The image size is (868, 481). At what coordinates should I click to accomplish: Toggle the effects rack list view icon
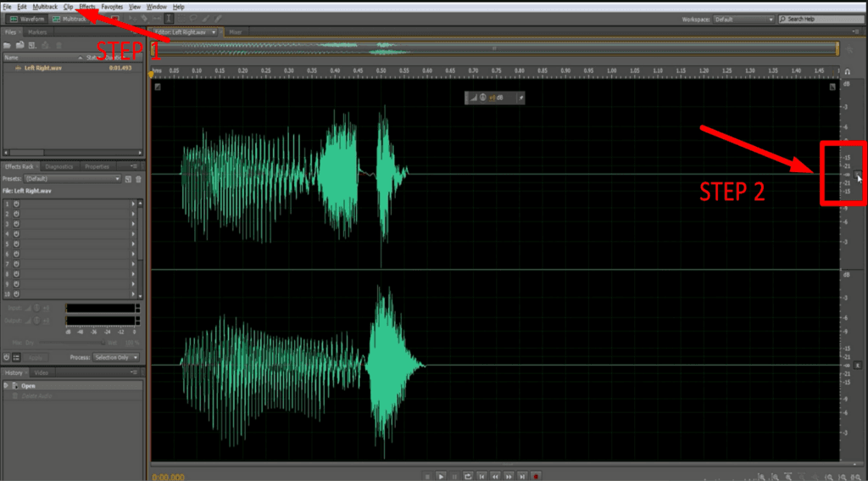[17, 357]
